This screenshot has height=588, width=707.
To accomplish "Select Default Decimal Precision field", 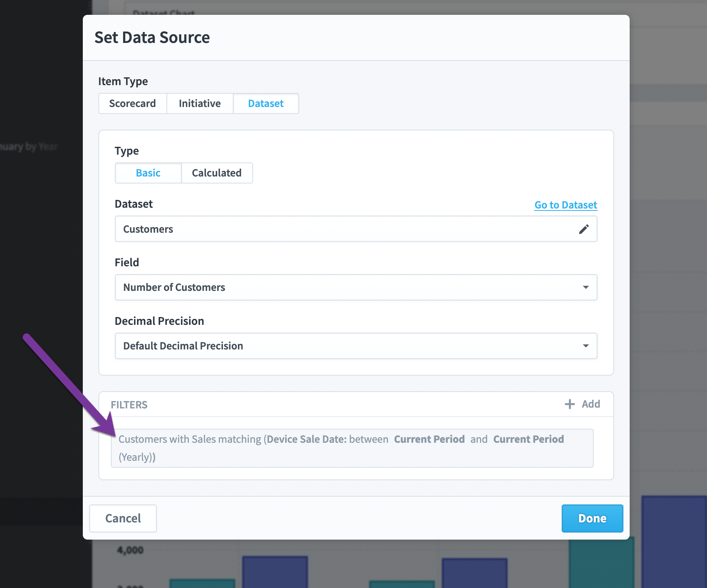I will (356, 346).
